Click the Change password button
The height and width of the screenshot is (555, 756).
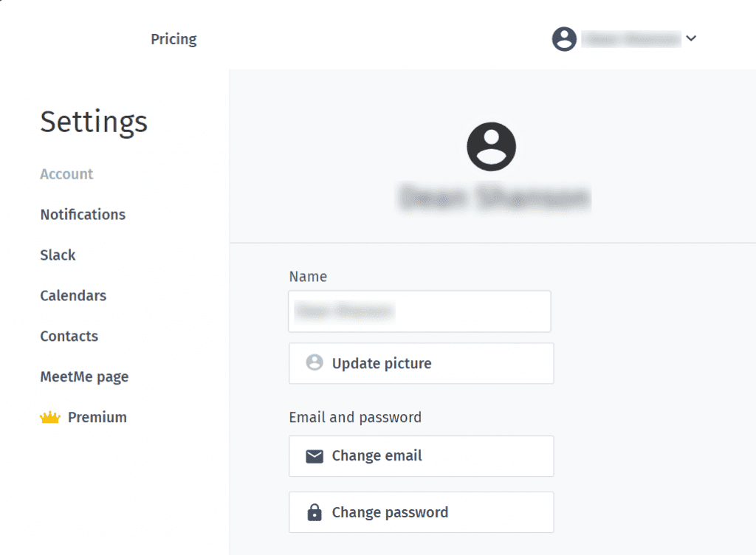pos(422,512)
